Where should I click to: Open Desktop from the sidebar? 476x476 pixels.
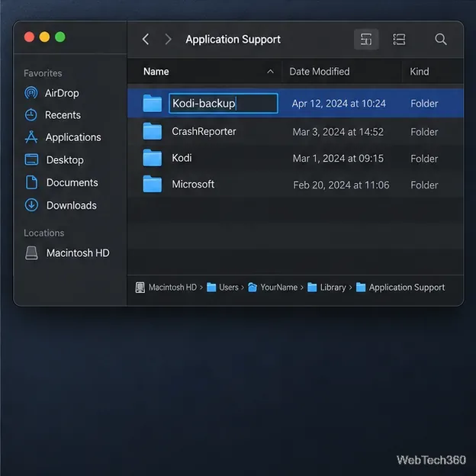pos(65,160)
